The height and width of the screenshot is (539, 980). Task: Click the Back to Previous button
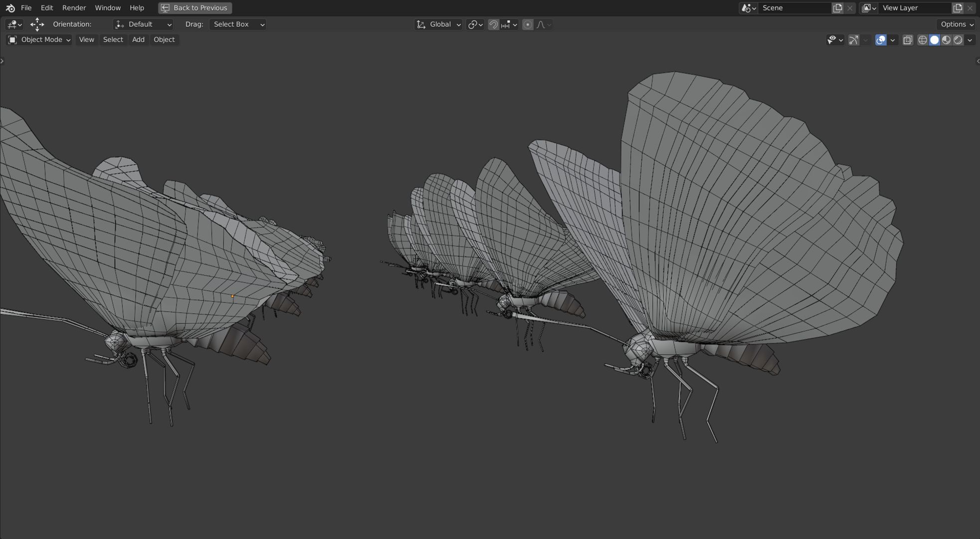coord(195,8)
